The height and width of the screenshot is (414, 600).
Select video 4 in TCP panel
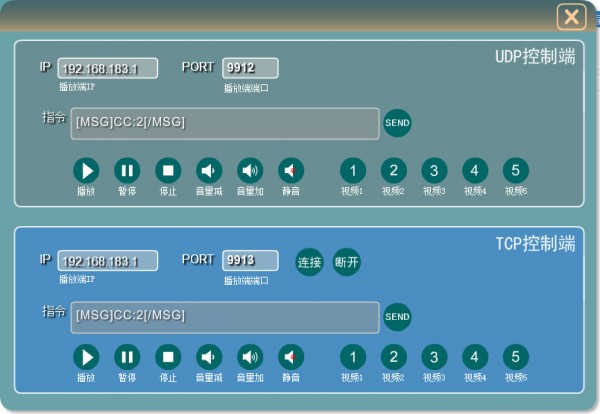click(475, 357)
